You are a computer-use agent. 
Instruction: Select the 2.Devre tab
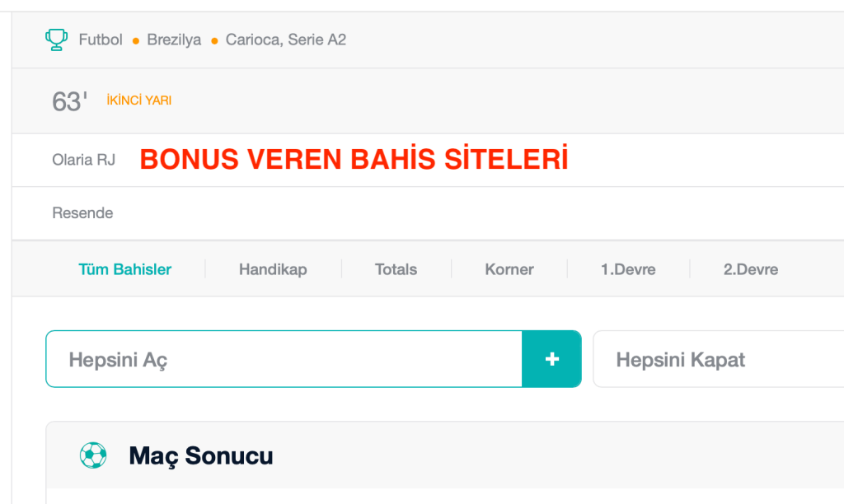[750, 269]
